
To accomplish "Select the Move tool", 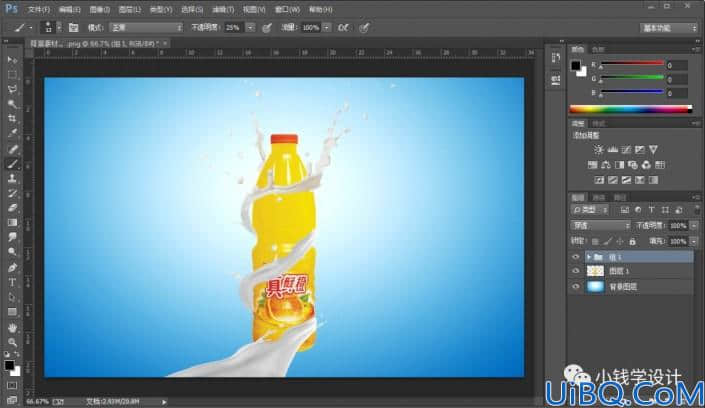I will point(12,60).
